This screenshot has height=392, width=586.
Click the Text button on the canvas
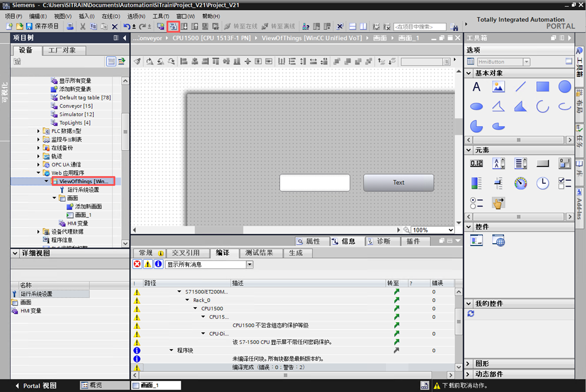coord(398,183)
